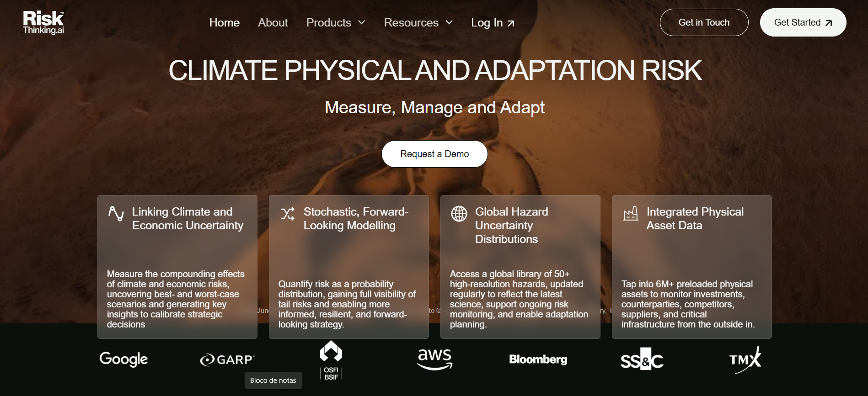Click the Bloomberg logo
The height and width of the screenshot is (396, 868).
coord(538,359)
